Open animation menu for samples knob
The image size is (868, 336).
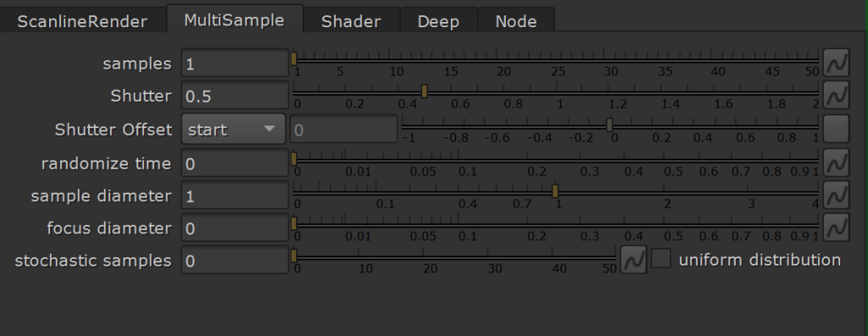[x=836, y=62]
